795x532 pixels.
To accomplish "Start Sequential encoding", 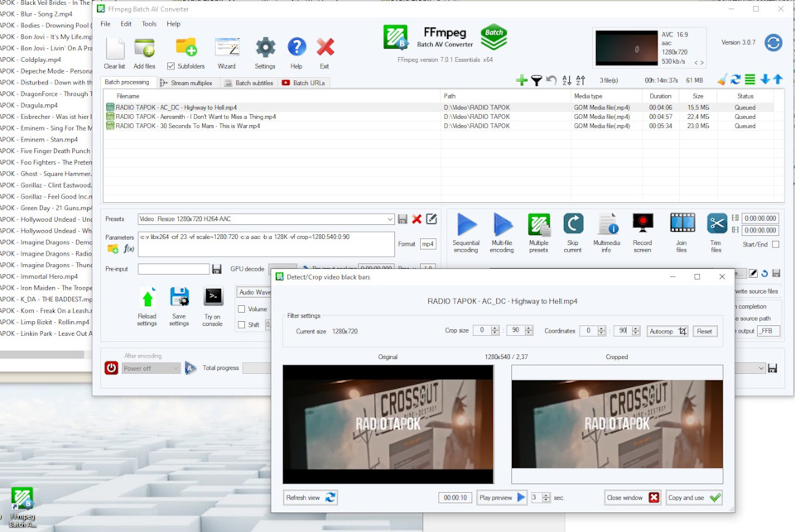I will click(x=466, y=225).
